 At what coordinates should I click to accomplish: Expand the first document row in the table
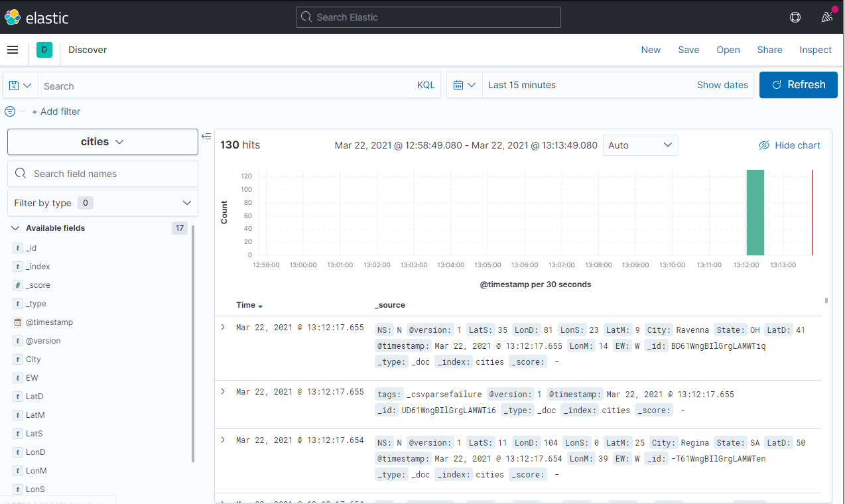(222, 326)
